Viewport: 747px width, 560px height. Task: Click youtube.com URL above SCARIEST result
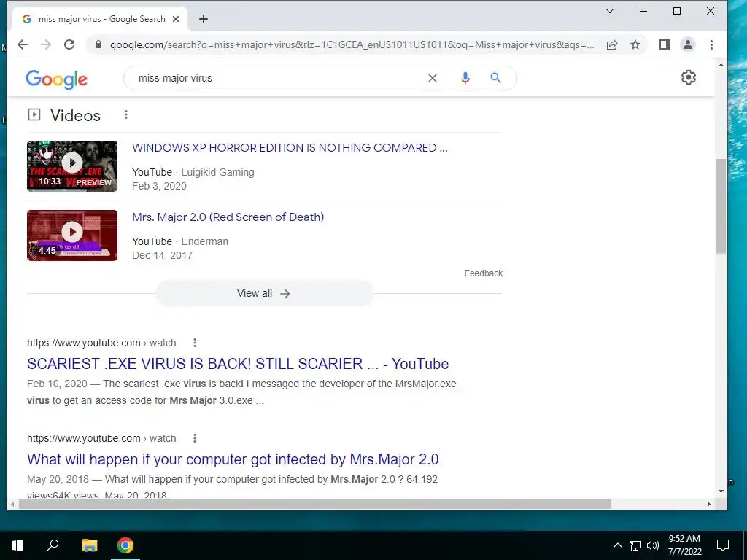coord(101,343)
